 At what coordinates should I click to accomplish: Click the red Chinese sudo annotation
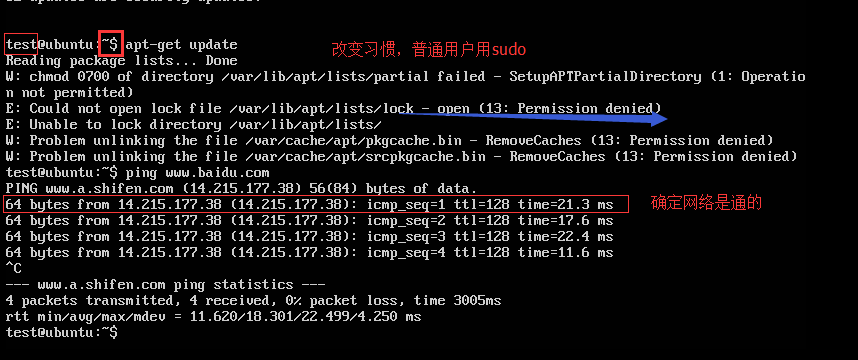tap(428, 50)
